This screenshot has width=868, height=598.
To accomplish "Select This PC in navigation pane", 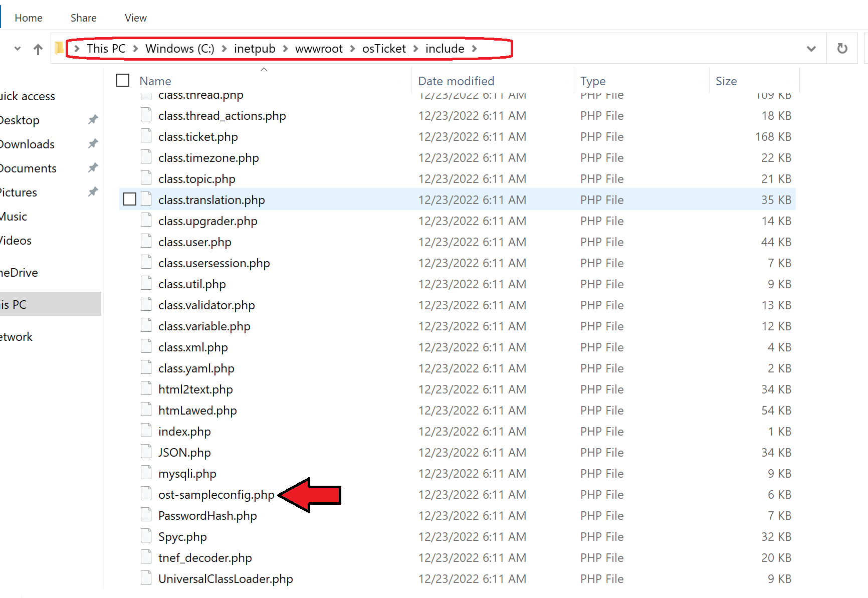I will (50, 304).
